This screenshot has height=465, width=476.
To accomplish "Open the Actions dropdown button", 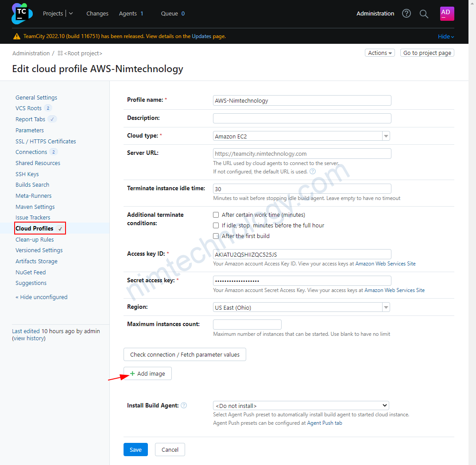I will [379, 53].
